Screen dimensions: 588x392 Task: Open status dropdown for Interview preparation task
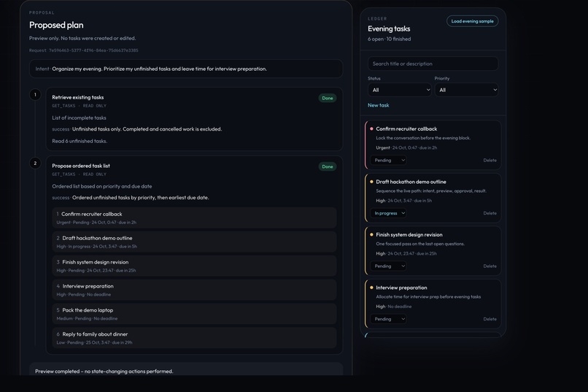[x=389, y=319]
